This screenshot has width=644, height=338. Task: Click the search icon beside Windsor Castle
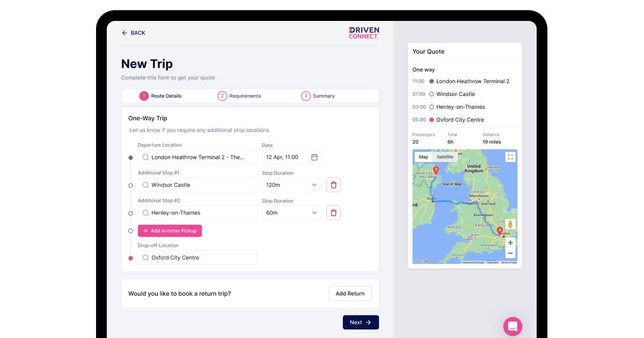click(145, 185)
